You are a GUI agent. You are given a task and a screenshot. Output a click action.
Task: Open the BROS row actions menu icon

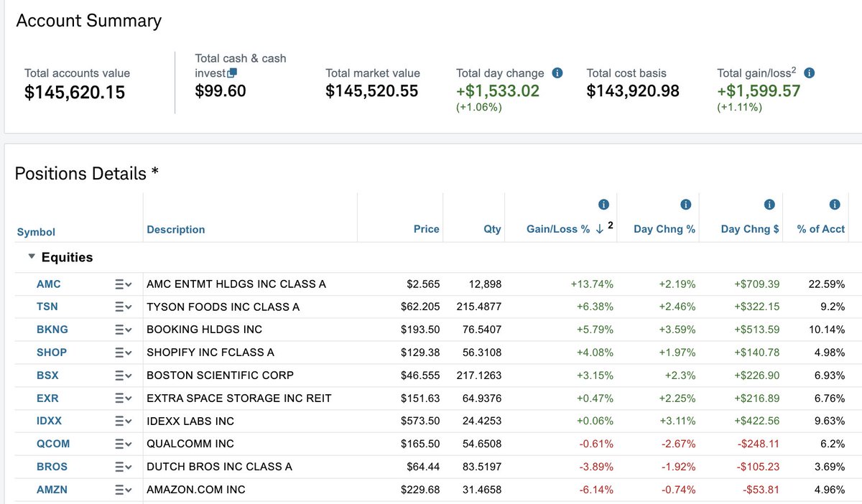(x=123, y=467)
